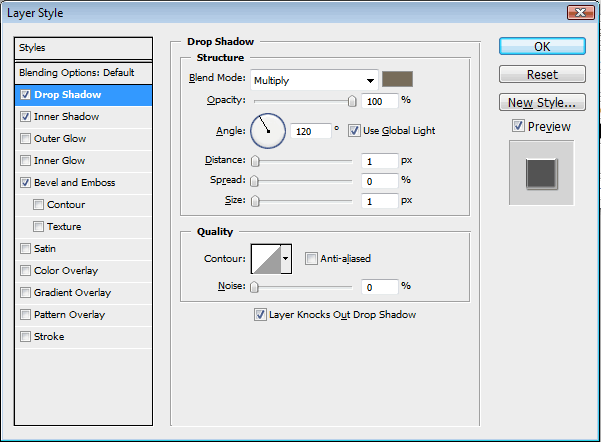The width and height of the screenshot is (601, 442).
Task: Select the Drop Shadow effect label
Action: (x=67, y=94)
